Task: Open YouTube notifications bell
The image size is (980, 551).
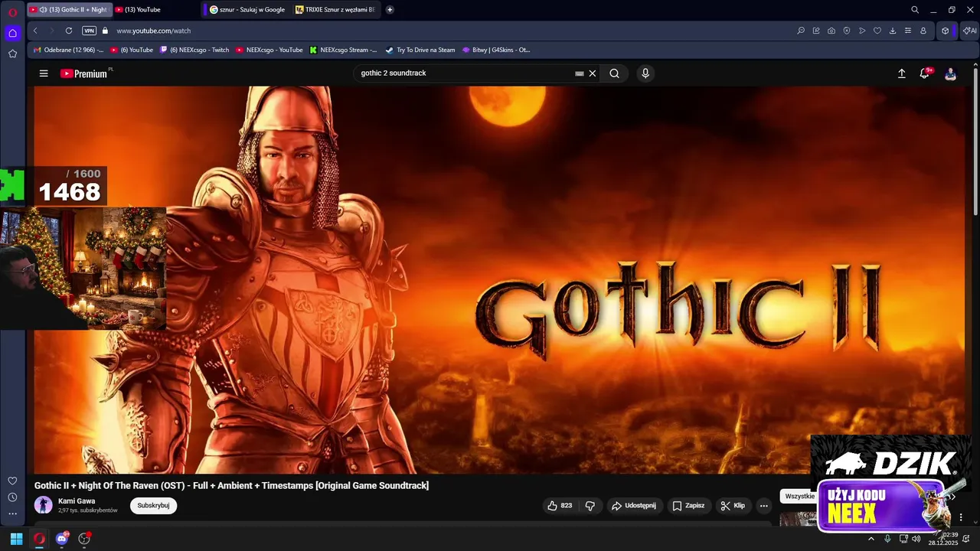Action: pyautogui.click(x=925, y=73)
